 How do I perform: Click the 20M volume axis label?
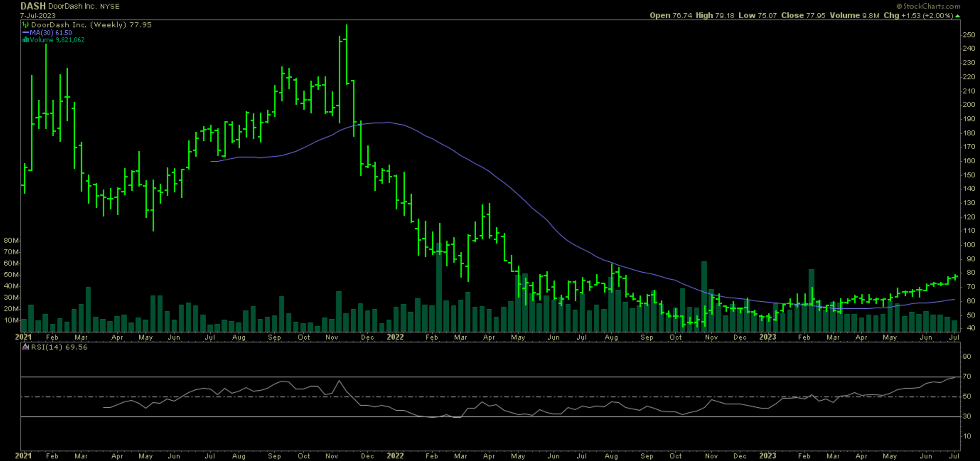coord(11,309)
